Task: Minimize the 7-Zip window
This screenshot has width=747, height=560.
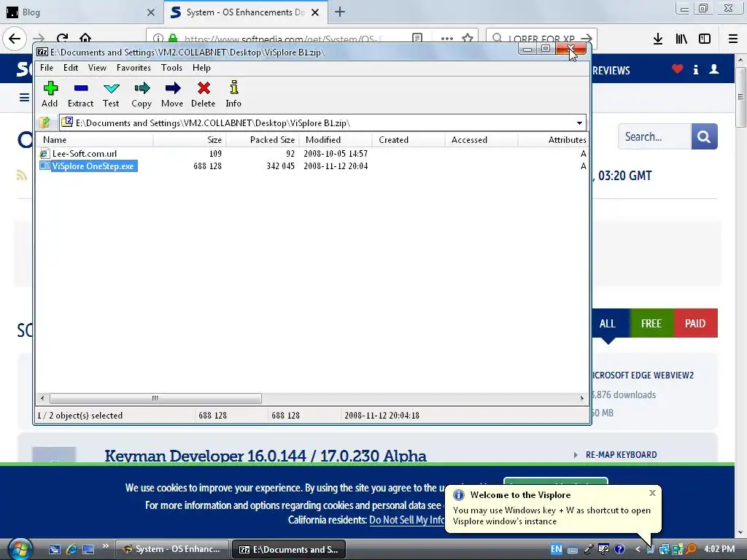Action: pyautogui.click(x=527, y=49)
